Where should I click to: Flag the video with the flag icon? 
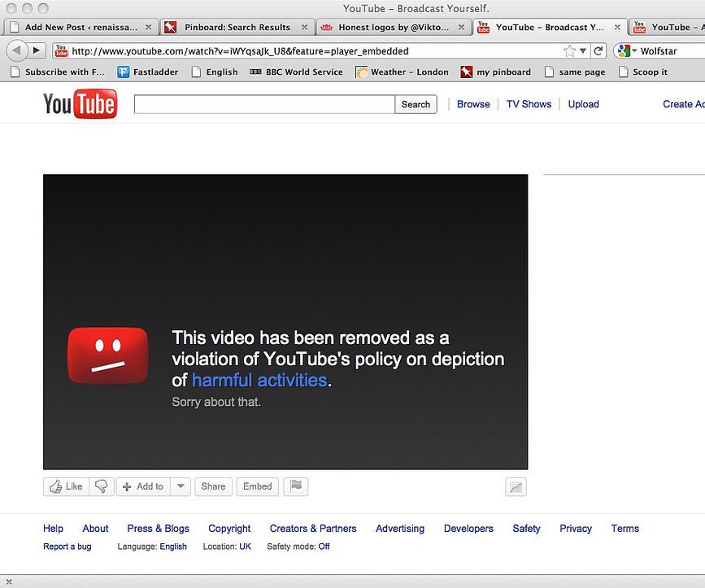coord(296,486)
